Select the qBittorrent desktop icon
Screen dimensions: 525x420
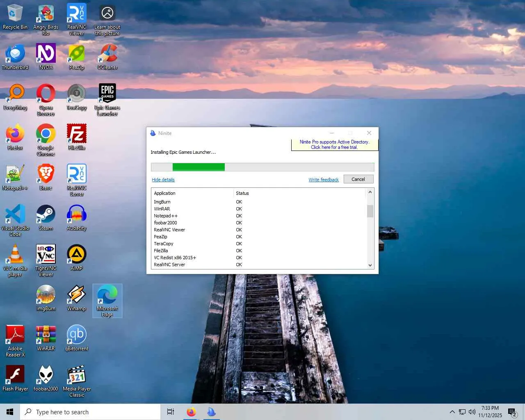pos(77,338)
